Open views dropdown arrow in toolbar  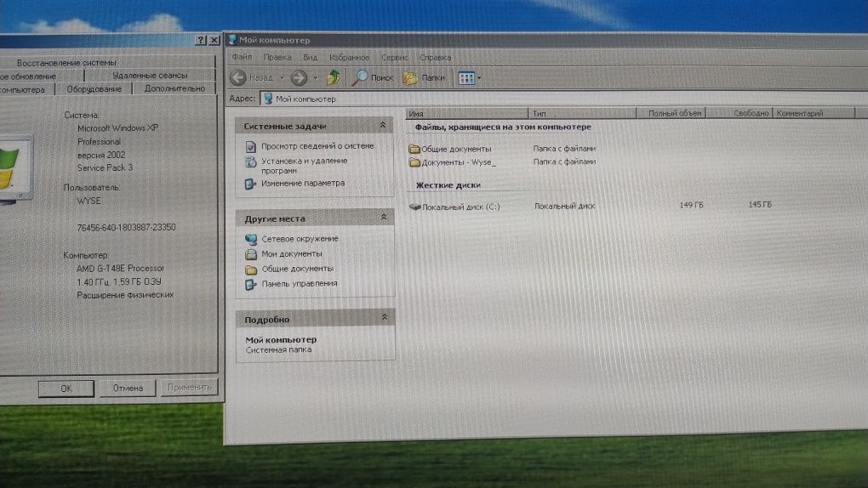[x=479, y=78]
